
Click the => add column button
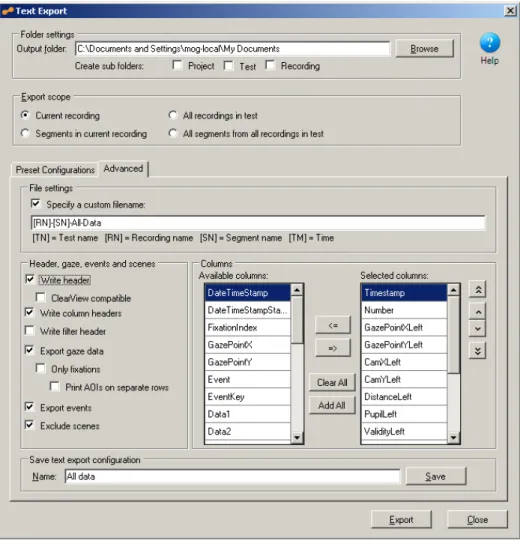[333, 348]
